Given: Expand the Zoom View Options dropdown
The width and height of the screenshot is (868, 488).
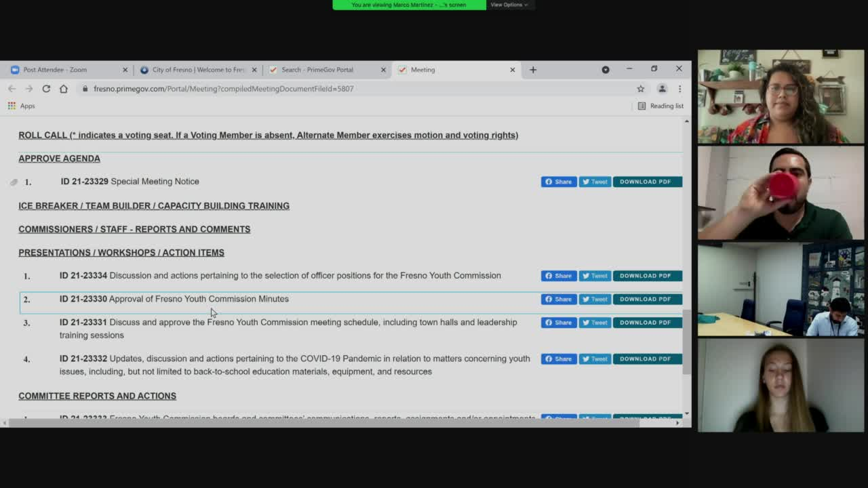Looking at the screenshot, I should (509, 5).
